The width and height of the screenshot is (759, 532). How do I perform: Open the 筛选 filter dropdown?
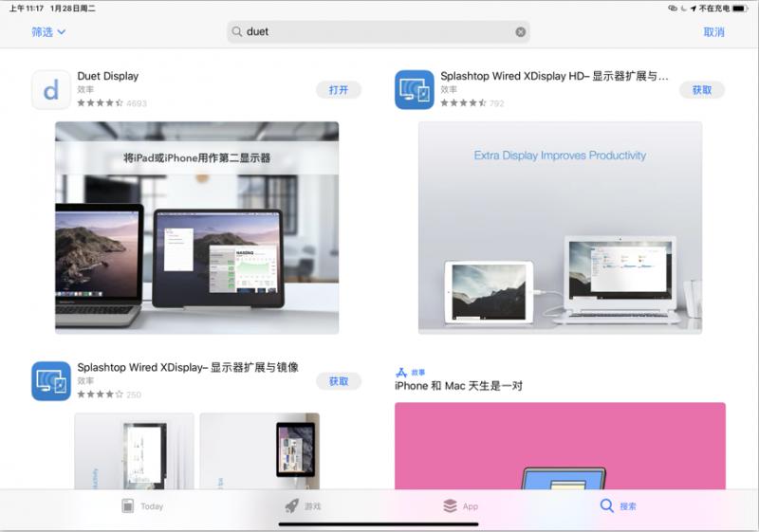(x=48, y=32)
